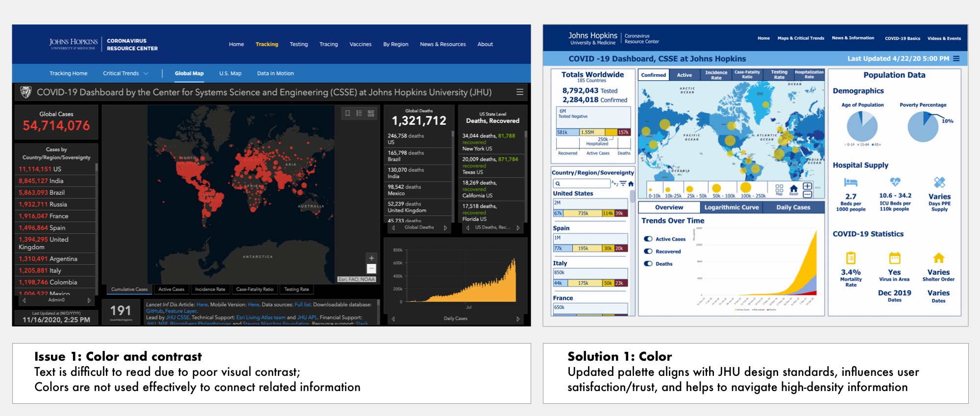
Task: Click bookmark icon on dark map
Action: [347, 114]
